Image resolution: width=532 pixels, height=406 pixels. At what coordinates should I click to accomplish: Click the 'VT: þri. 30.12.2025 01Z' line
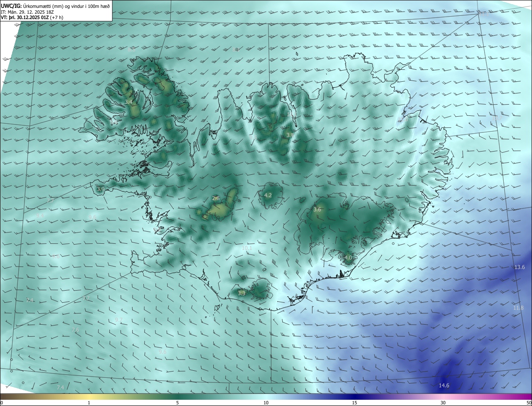point(31,18)
